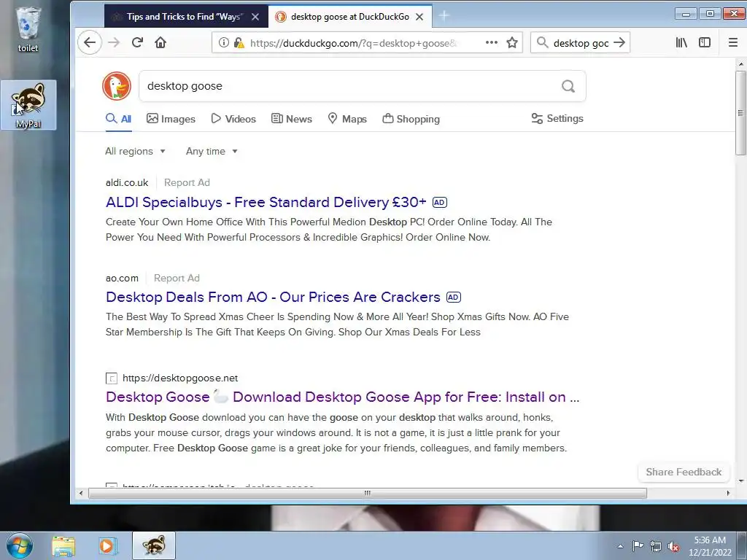Expand the Any time filter dropdown

212,152
